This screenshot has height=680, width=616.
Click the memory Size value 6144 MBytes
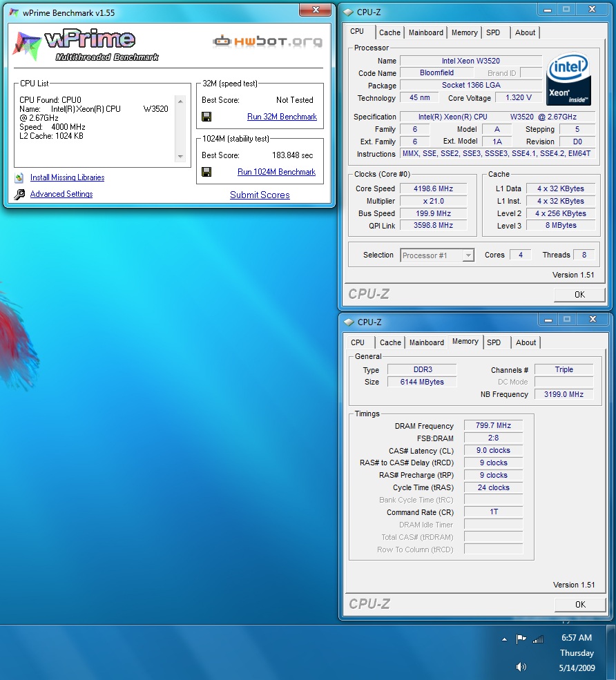point(422,382)
